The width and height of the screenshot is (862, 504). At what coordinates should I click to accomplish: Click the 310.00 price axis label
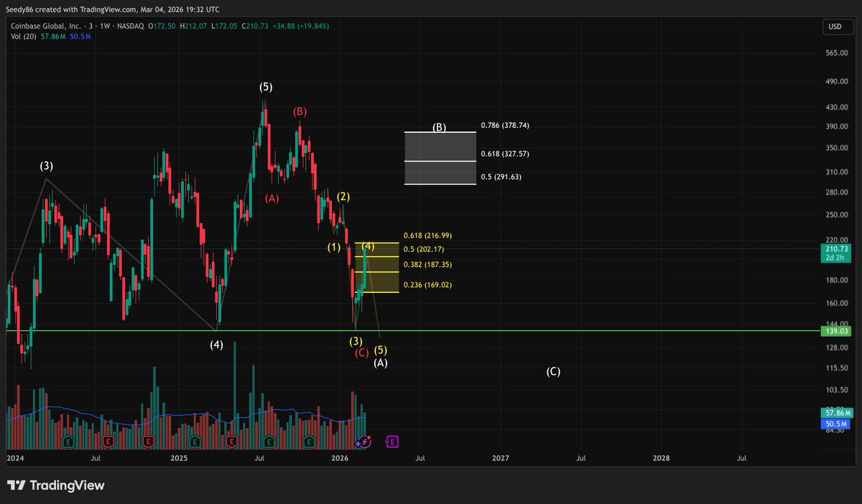click(836, 172)
